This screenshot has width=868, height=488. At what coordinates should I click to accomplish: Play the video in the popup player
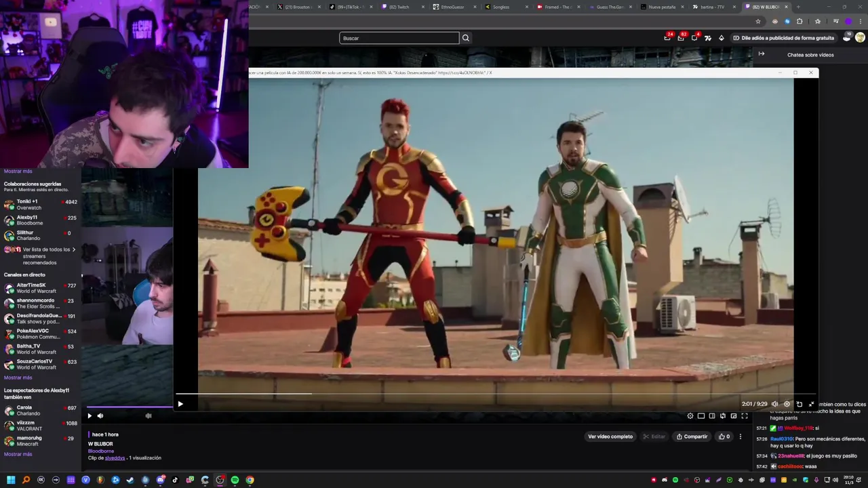coord(180,404)
